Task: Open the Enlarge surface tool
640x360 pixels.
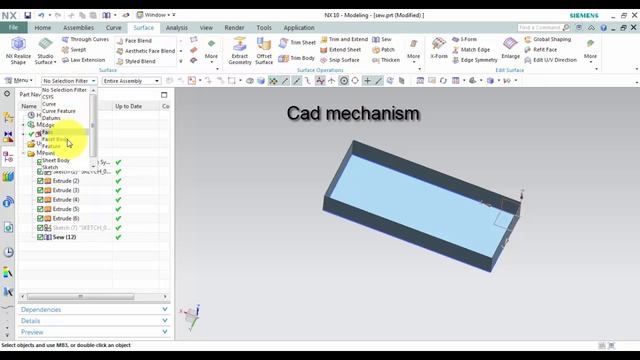Action: click(511, 48)
